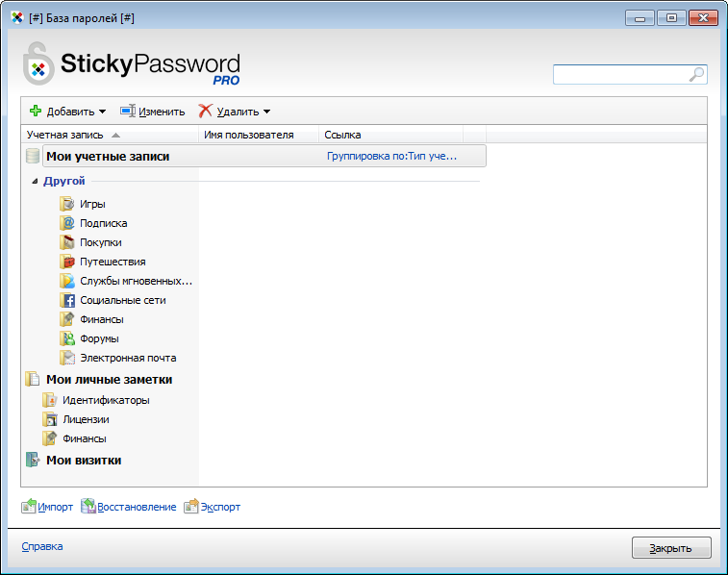Click the Sticky Password padlock logo

[38, 64]
